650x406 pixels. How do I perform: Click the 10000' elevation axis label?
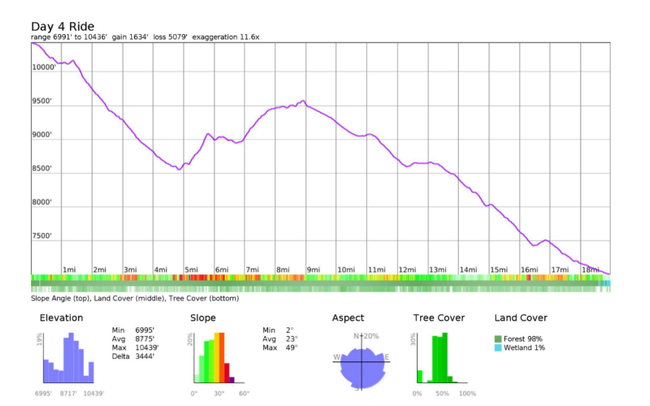point(44,68)
